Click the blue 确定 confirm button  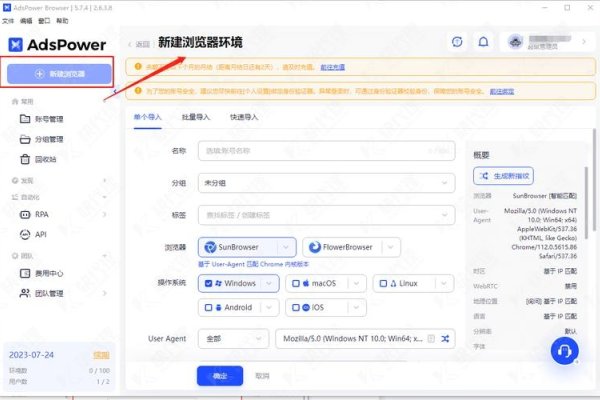coord(220,376)
